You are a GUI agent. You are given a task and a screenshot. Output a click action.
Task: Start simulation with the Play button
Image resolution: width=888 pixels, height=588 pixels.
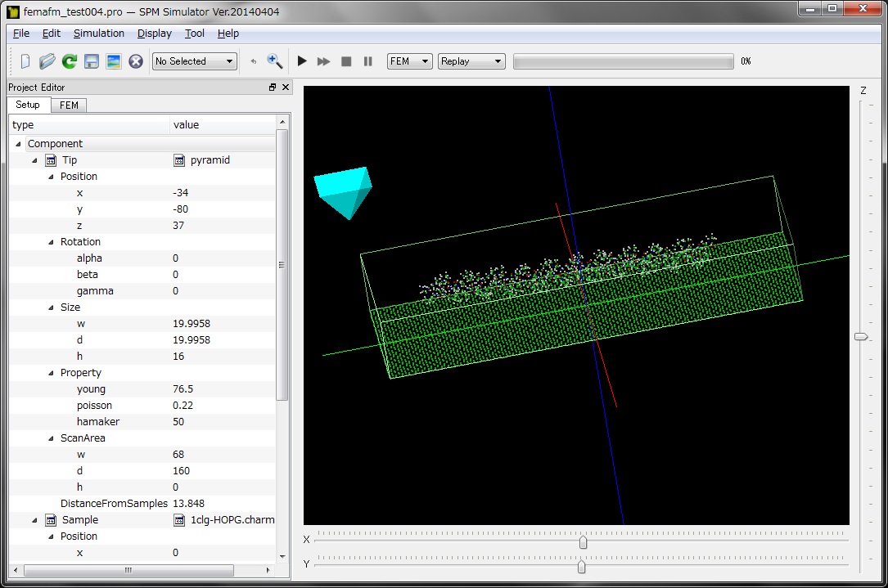(x=302, y=61)
